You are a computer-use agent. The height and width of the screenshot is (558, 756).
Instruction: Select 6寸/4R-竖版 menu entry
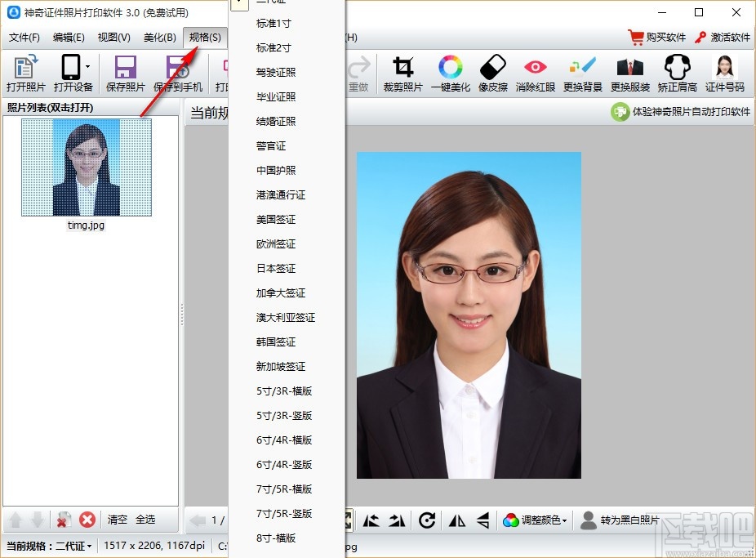pyautogui.click(x=287, y=465)
